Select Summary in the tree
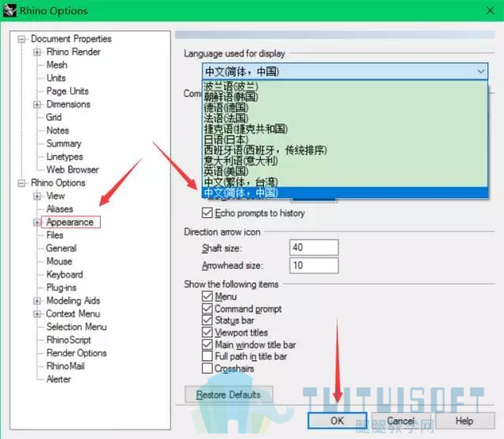 point(64,143)
